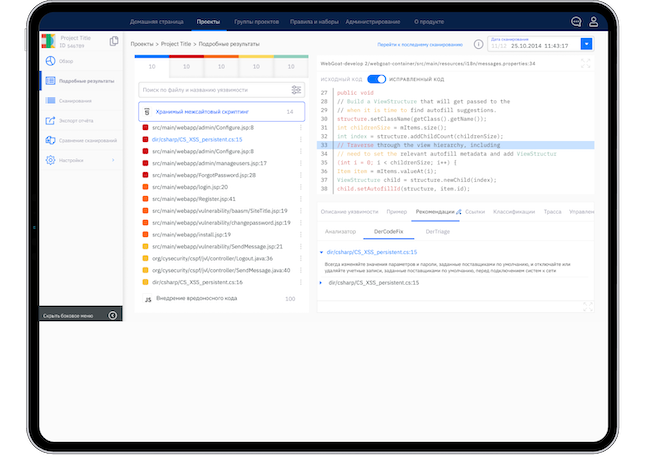Open options menu for CS_XSS_persistent.cs:16 row

(x=301, y=282)
